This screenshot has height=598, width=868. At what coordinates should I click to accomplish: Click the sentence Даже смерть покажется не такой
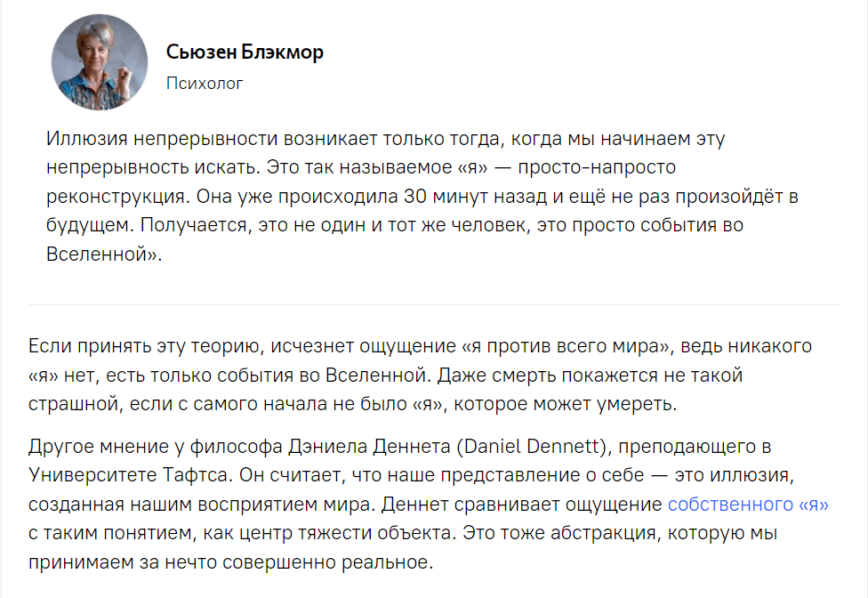click(x=591, y=376)
